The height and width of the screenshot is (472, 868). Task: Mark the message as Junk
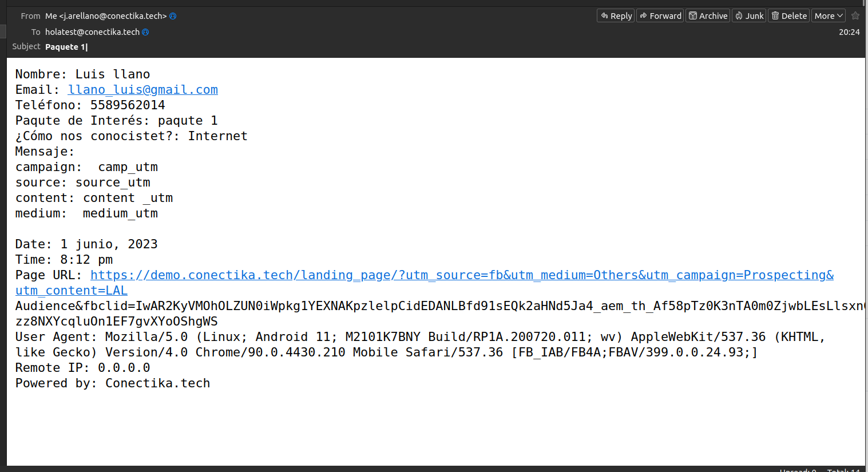[x=749, y=16]
